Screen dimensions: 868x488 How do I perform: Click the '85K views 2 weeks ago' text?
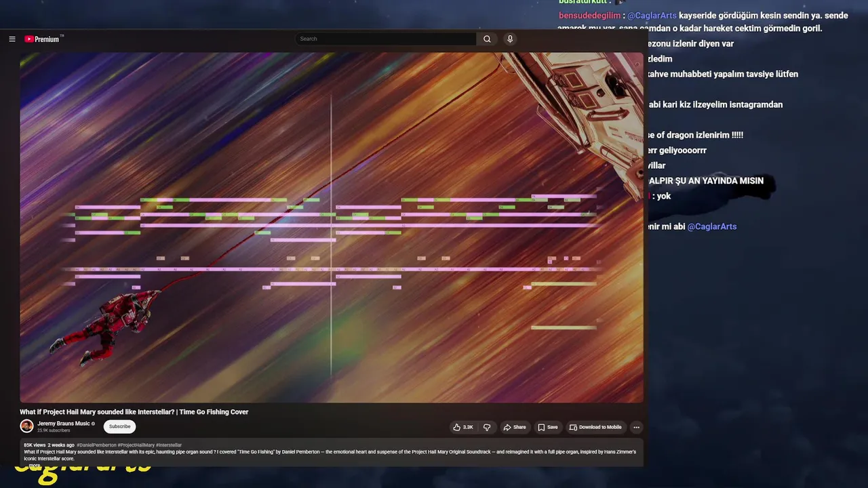point(49,445)
